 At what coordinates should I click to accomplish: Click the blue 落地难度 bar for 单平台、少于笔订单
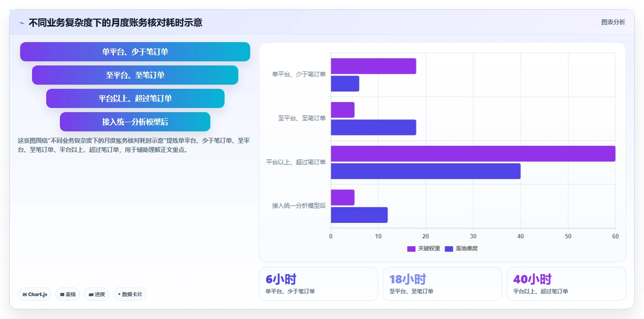point(345,84)
